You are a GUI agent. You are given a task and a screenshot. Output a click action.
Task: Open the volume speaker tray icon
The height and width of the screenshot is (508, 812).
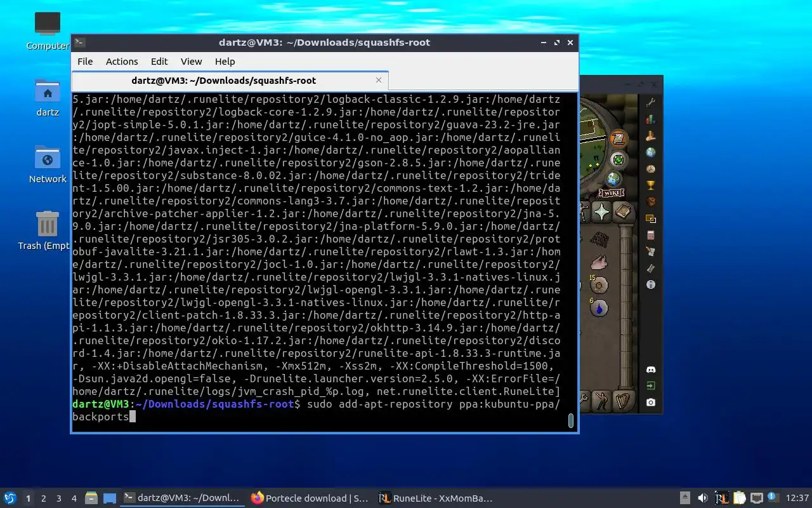(703, 498)
